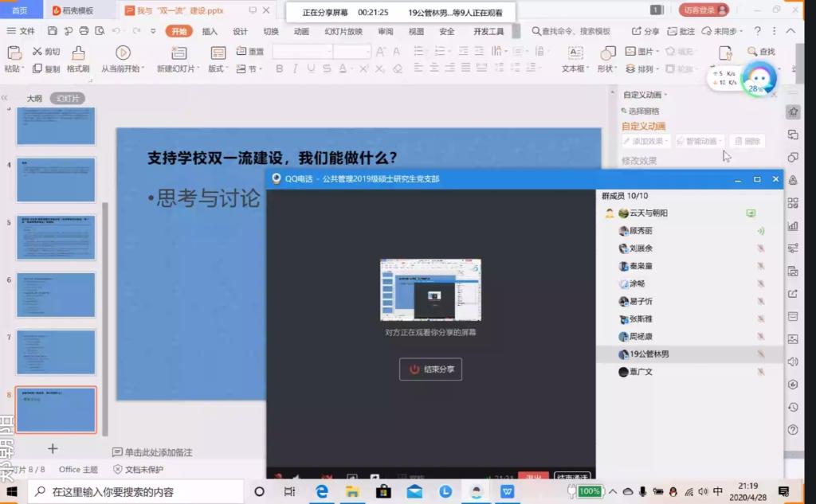Click the 访客登录 guest login button
This screenshot has height=504, width=816.
click(x=704, y=10)
